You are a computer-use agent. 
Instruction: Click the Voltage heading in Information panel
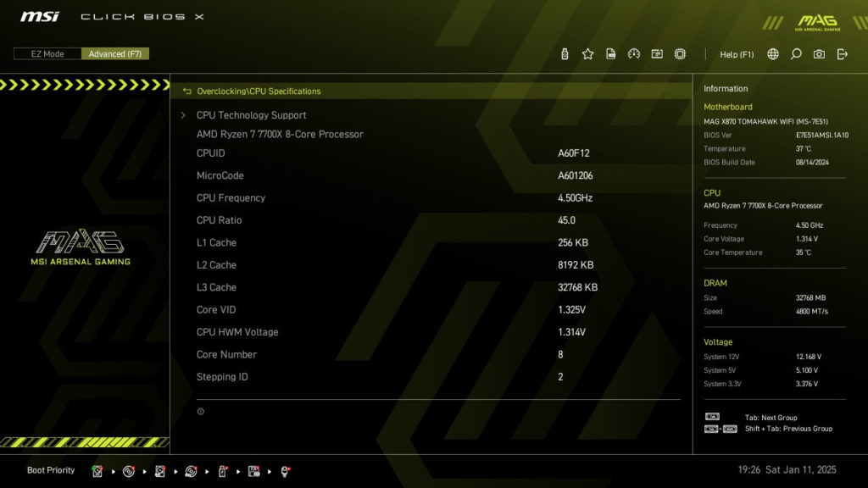click(717, 342)
